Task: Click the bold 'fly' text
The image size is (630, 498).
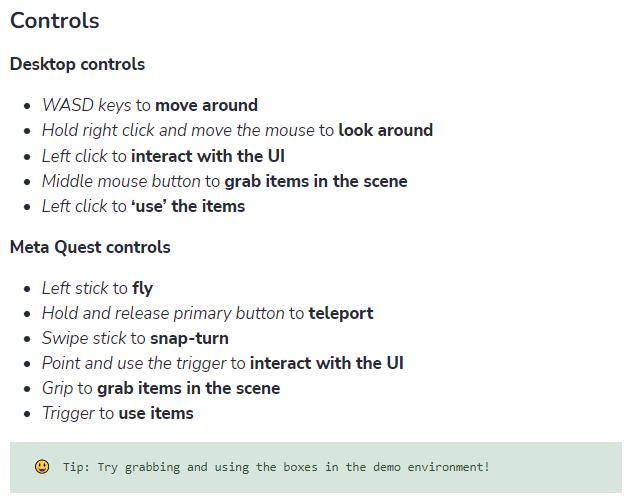Action: (x=143, y=289)
